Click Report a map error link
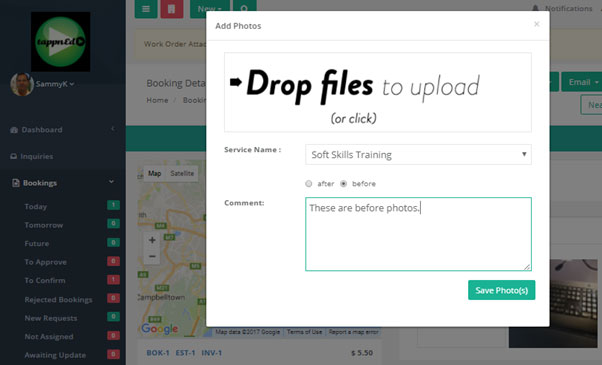The width and height of the screenshot is (602, 365). [353, 332]
